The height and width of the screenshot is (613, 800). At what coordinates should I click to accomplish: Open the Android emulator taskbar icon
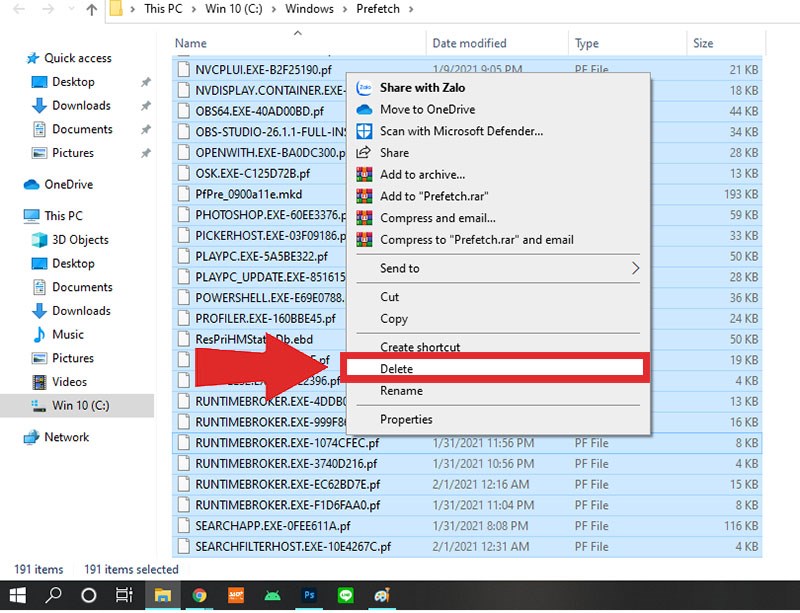[x=272, y=595]
